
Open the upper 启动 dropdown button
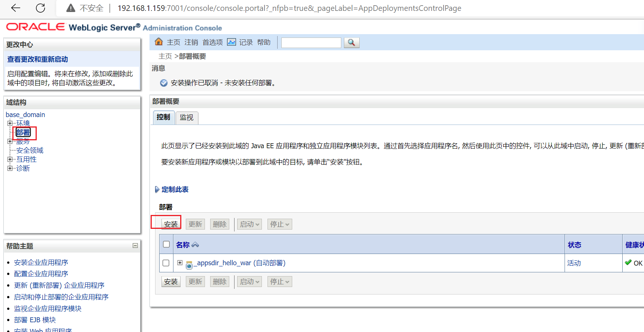pyautogui.click(x=250, y=224)
